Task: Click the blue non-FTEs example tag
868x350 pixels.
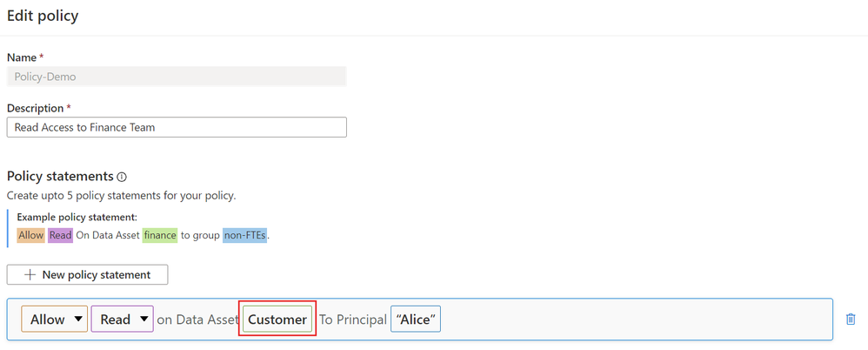Action: (x=244, y=235)
